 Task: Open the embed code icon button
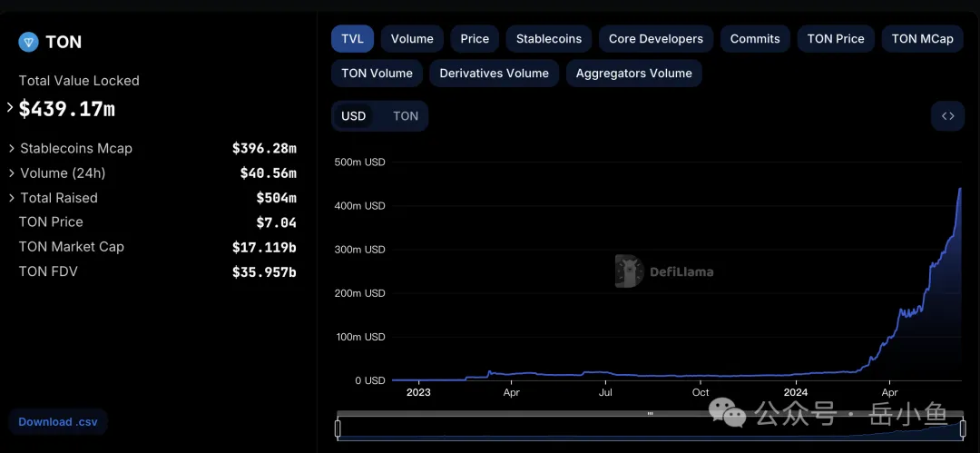coord(947,116)
